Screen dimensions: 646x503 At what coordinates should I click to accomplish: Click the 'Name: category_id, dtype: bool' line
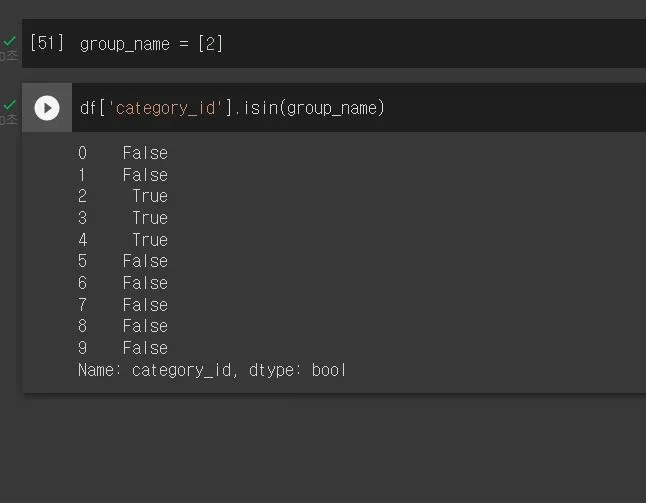[x=212, y=370]
